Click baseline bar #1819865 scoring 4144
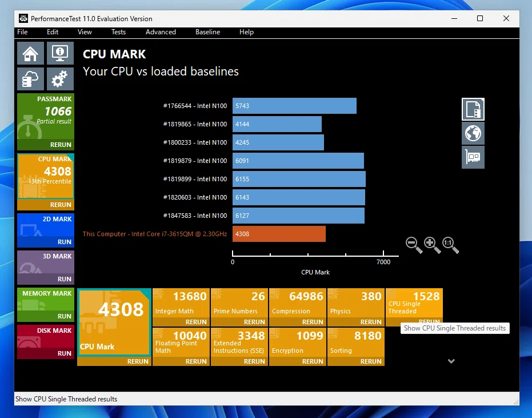Screen dimensions: 532x418 [277, 124]
